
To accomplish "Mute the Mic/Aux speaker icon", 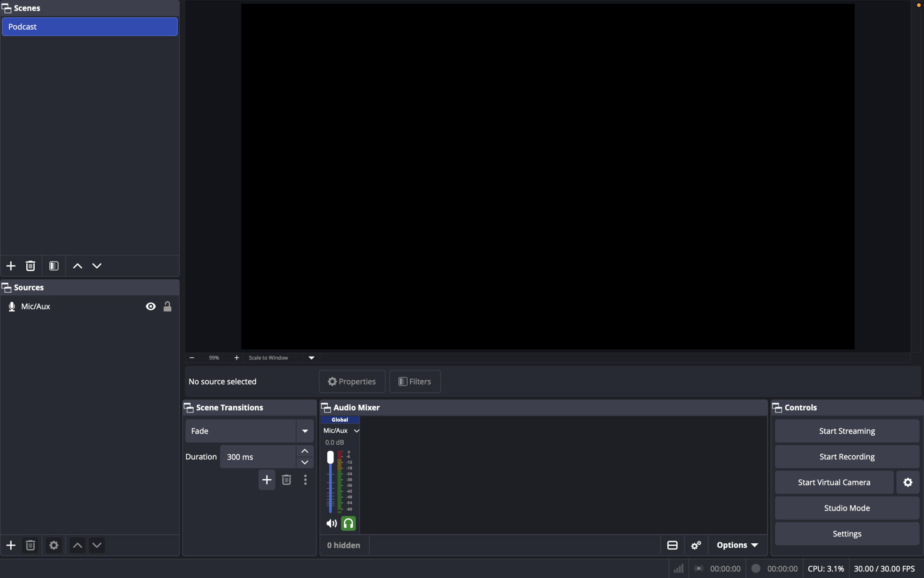I will tap(331, 524).
